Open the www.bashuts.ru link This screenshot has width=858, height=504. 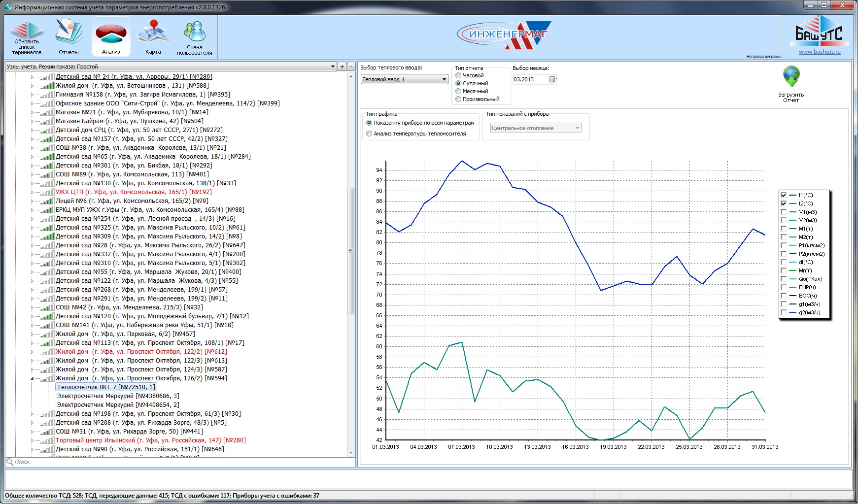click(x=820, y=52)
